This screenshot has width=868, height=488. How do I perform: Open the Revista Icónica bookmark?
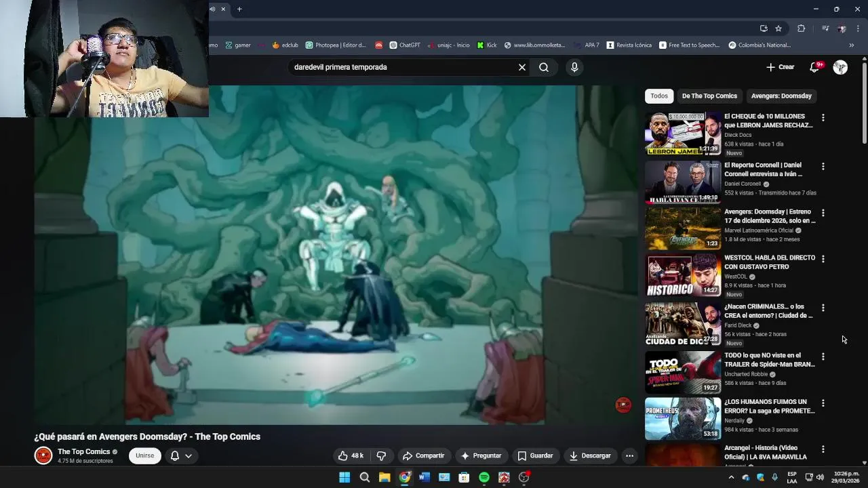[x=629, y=45]
